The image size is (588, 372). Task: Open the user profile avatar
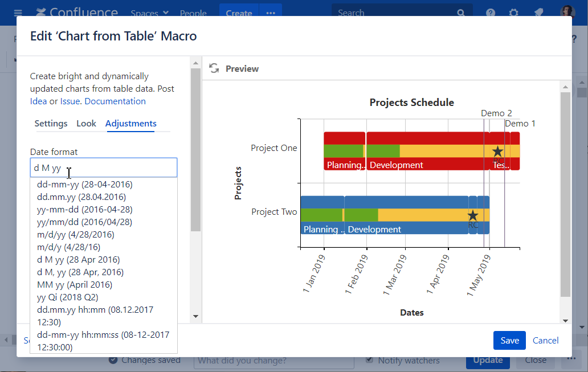tap(567, 13)
